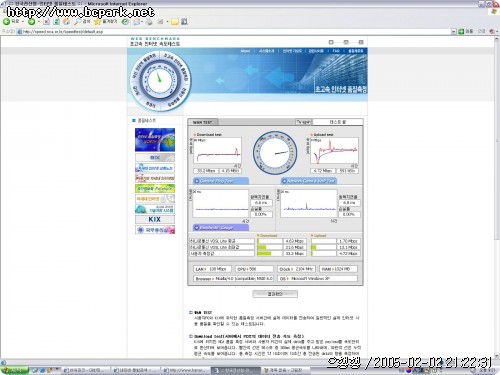Click the third small icon at page top right
This screenshot has height=375, width=500.
tap(361, 42)
